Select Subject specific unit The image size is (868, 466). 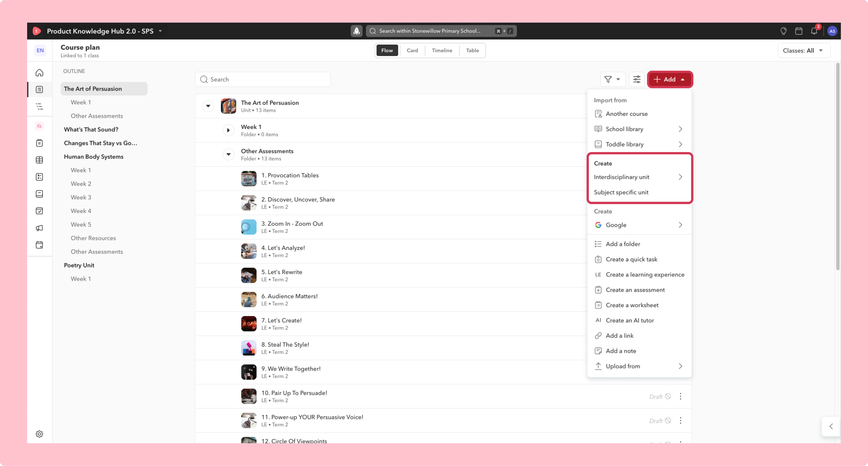click(639, 192)
